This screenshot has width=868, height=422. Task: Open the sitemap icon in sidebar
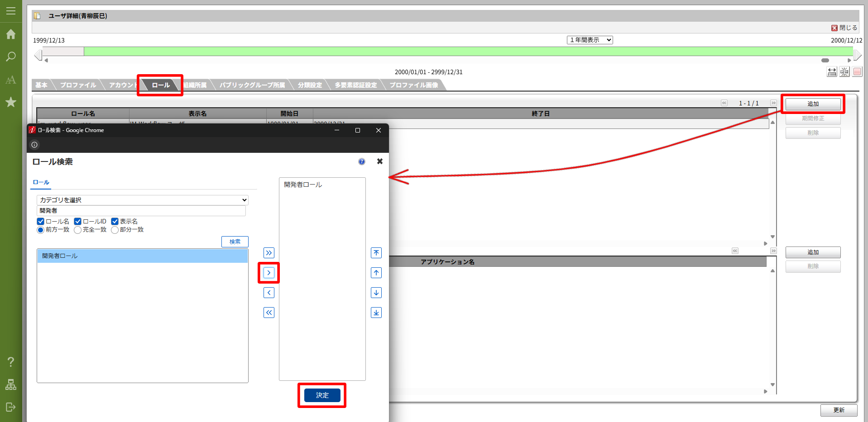[11, 384]
